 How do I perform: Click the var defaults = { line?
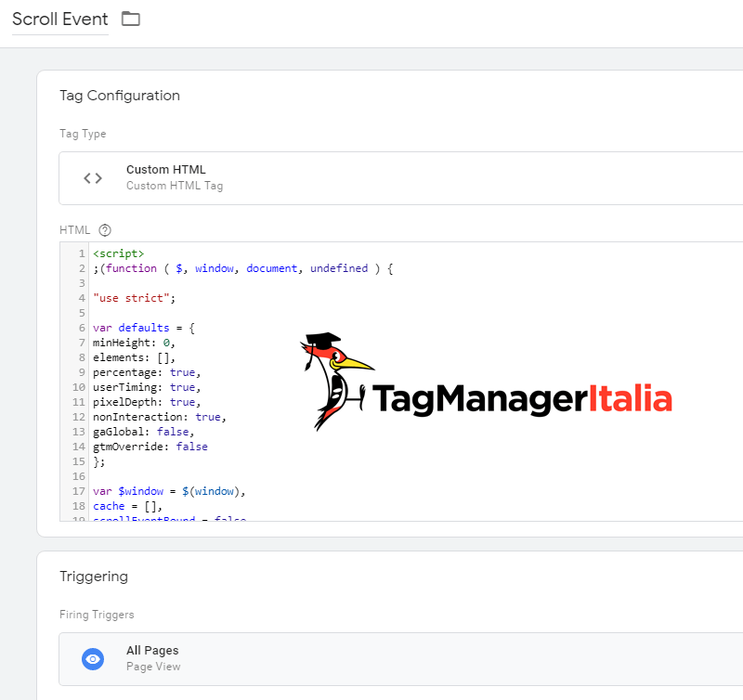pos(144,328)
